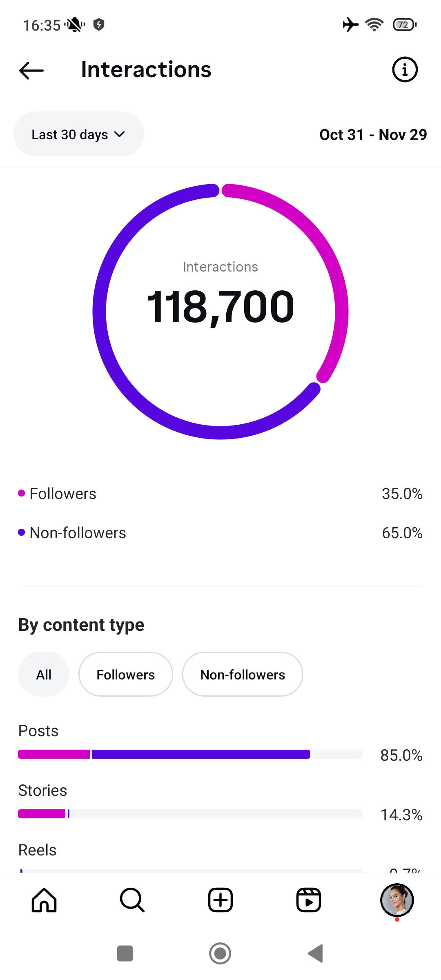Viewport: 441px width, 980px height.
Task: Tap the Posts interaction bar
Action: point(190,754)
